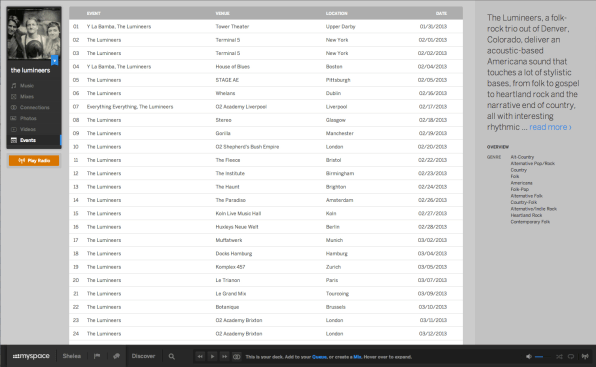The width and height of the screenshot is (596, 367).
Task: Click the search magnifier icon in bottom bar
Action: [x=171, y=356]
